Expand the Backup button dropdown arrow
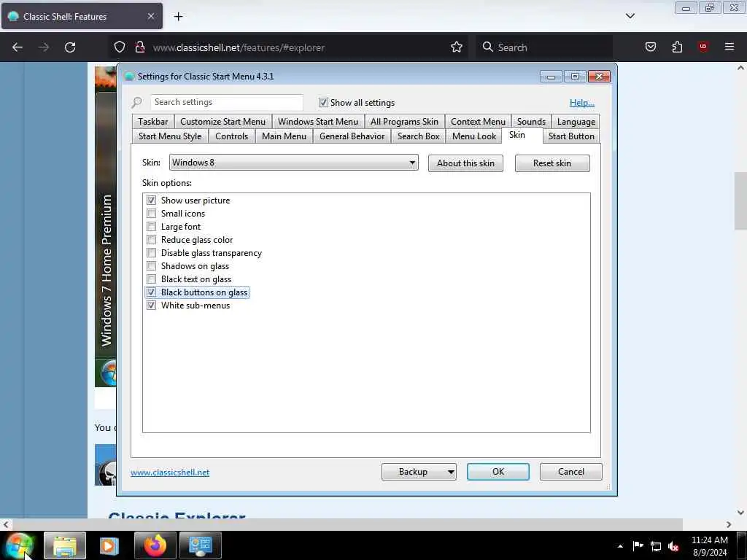This screenshot has width=747, height=560. (x=450, y=472)
